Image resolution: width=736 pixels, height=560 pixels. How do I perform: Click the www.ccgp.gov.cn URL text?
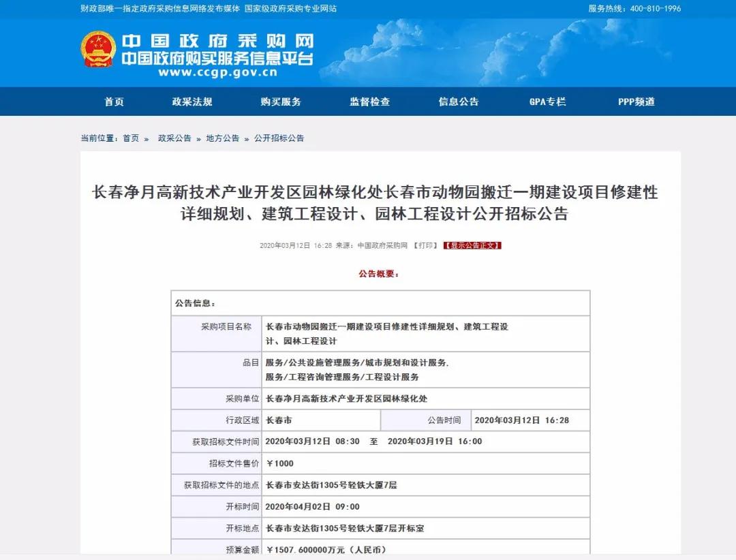(218, 72)
